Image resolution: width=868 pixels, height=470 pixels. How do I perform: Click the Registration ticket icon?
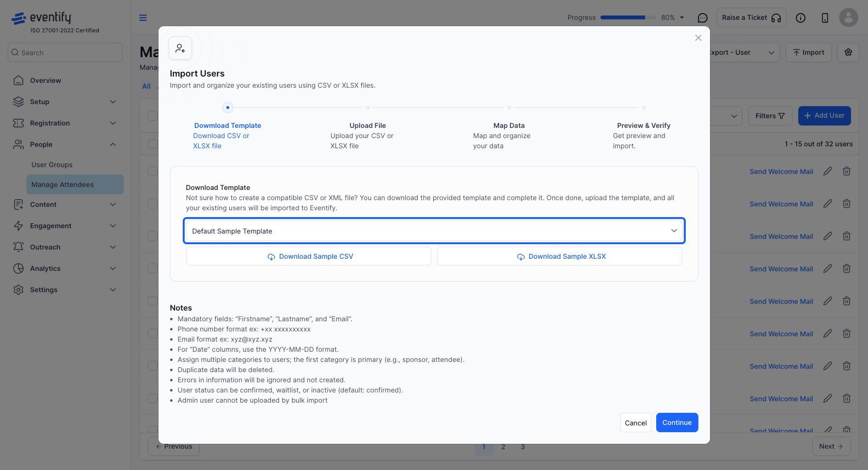tap(18, 123)
